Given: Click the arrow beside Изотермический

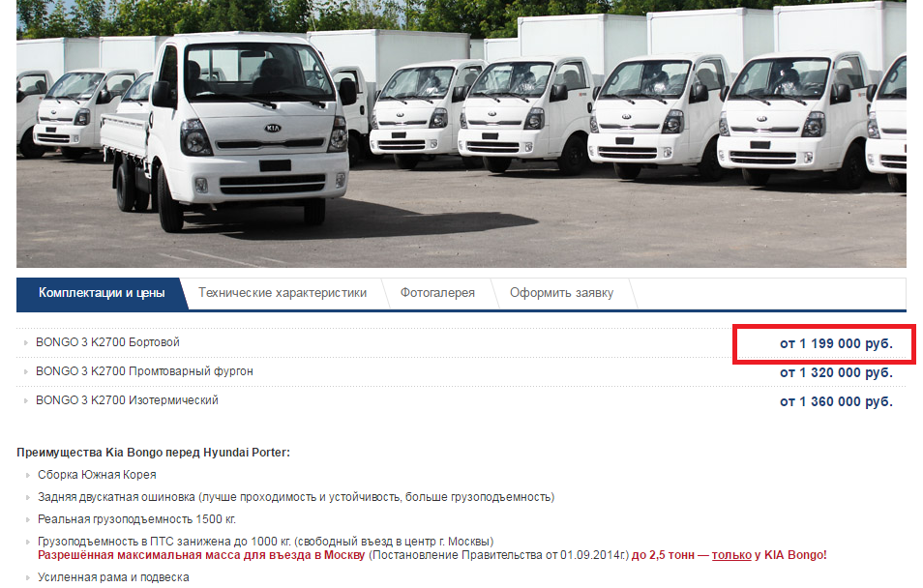Looking at the screenshot, I should coord(26,400).
